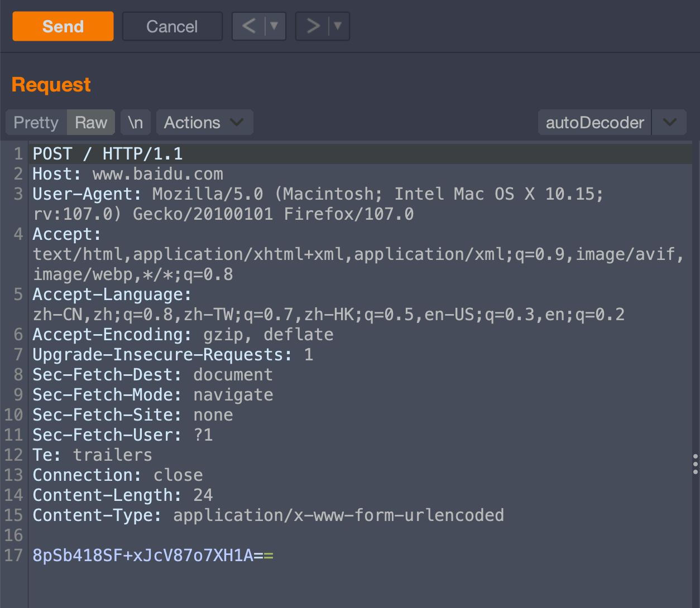Expand the Actions menu
The height and width of the screenshot is (608, 700).
[204, 122]
